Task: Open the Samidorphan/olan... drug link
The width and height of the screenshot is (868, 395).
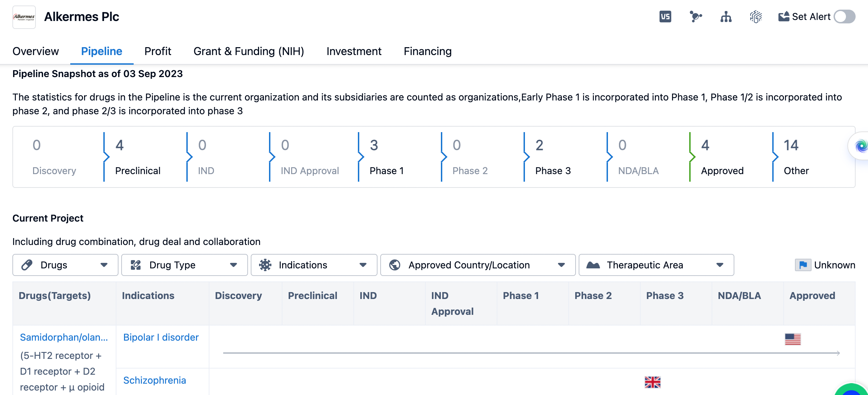Action: [x=64, y=337]
